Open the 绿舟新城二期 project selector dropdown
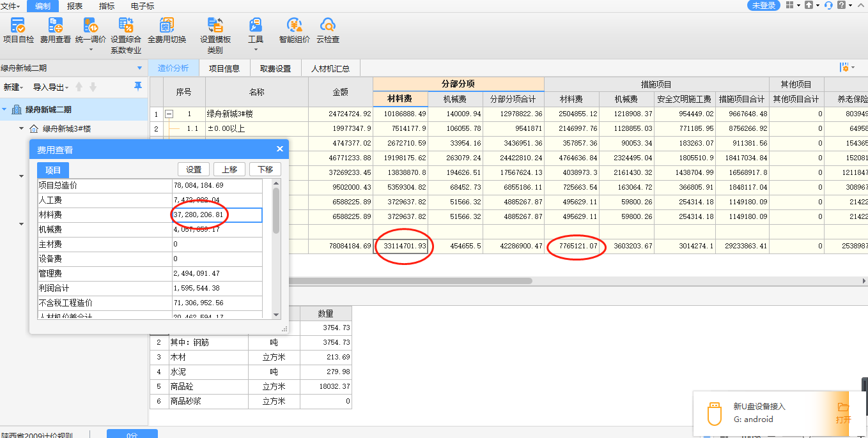 tap(139, 68)
